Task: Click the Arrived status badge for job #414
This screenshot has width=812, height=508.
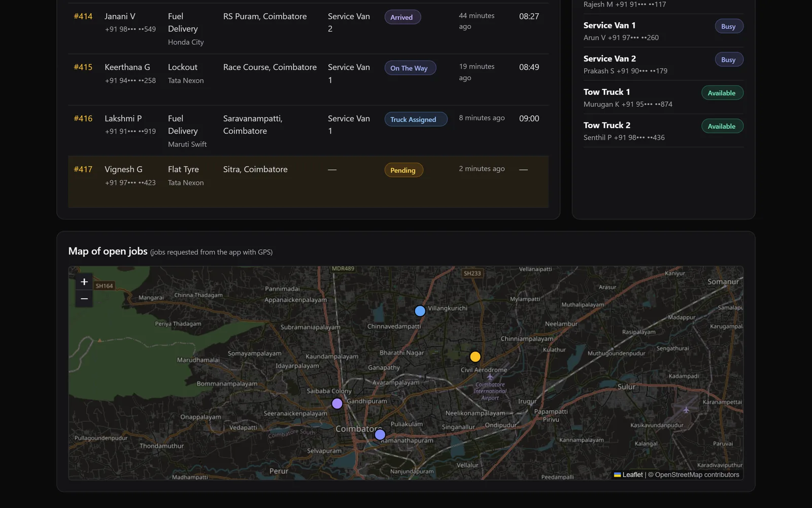Action: [x=402, y=17]
